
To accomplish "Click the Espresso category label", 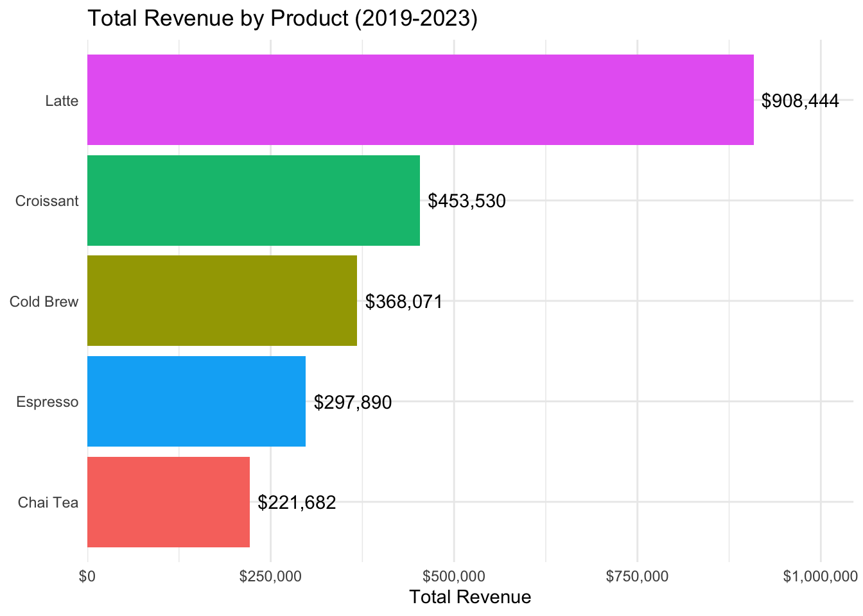I will [x=47, y=402].
